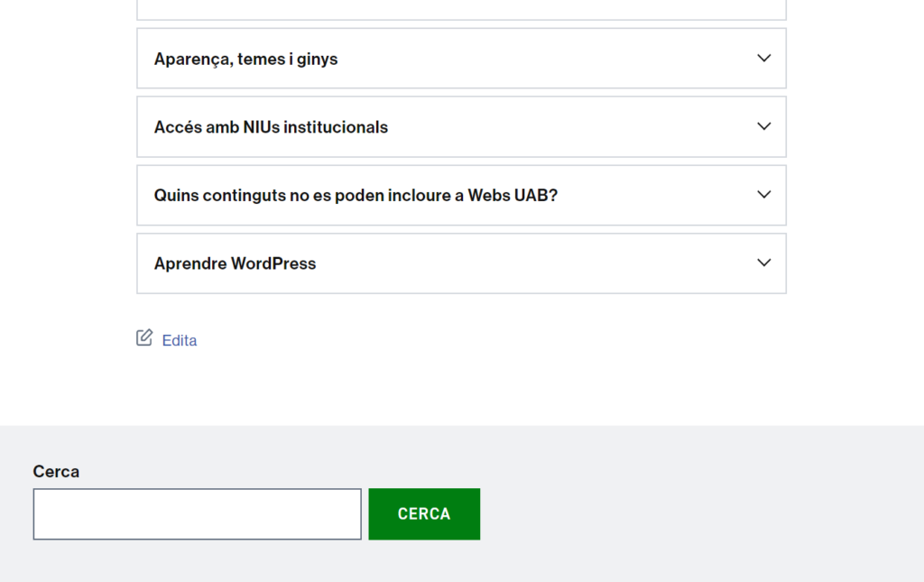Click the pencil edit icon beside Edita
Image resolution: width=924 pixels, height=582 pixels.
click(144, 338)
